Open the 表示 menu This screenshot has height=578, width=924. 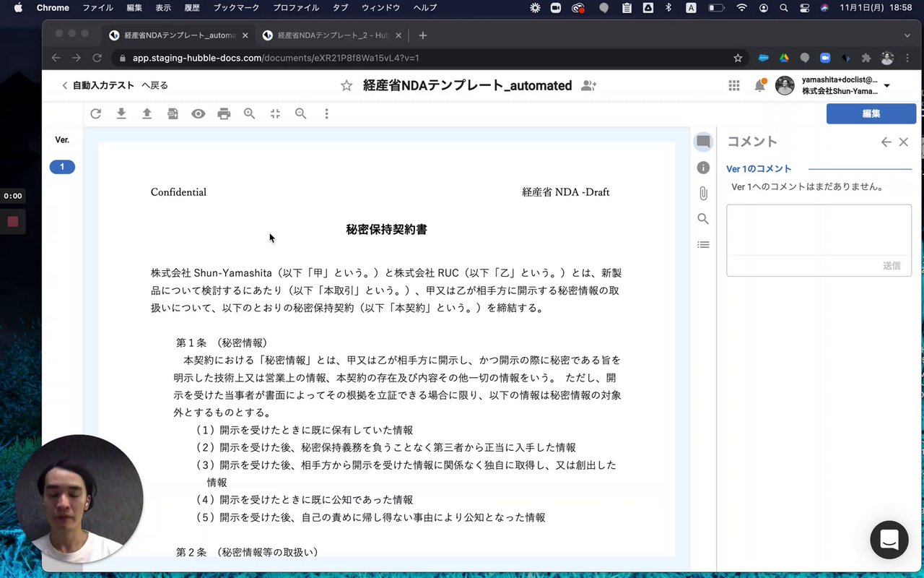(x=163, y=8)
